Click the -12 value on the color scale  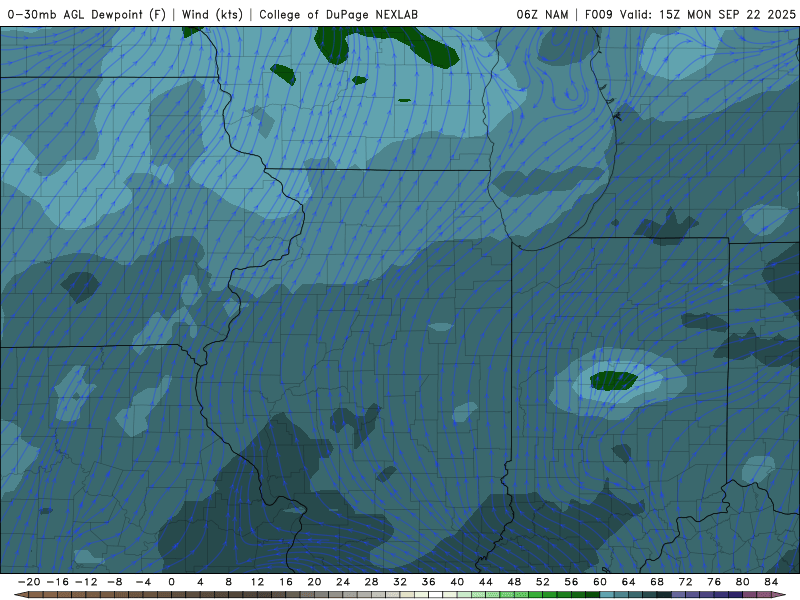click(x=86, y=582)
